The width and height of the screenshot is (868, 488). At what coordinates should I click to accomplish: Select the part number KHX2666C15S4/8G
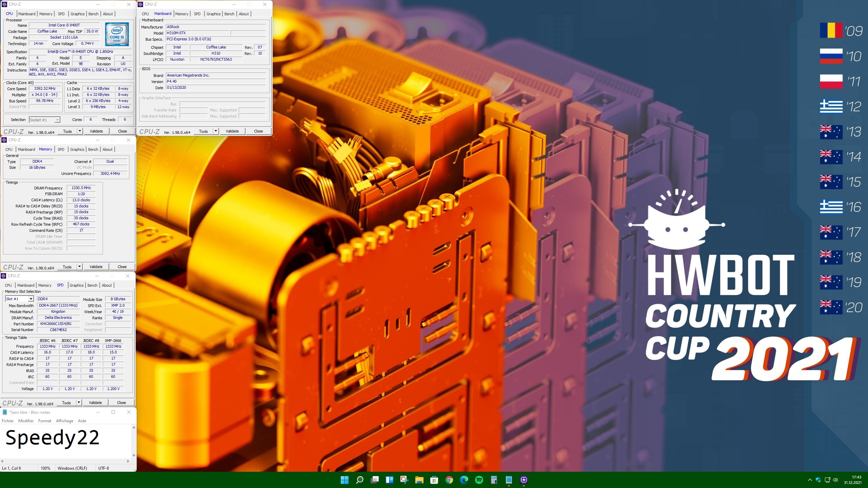[58, 324]
